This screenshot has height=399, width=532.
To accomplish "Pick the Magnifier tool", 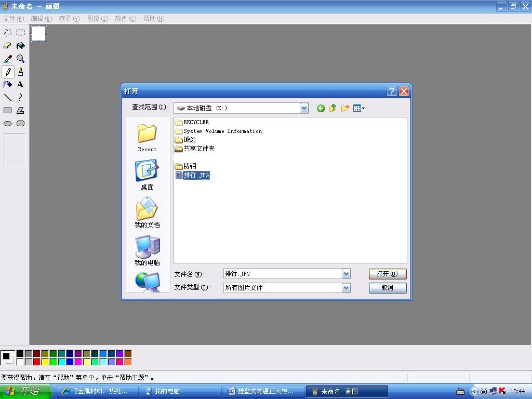I will coord(20,58).
